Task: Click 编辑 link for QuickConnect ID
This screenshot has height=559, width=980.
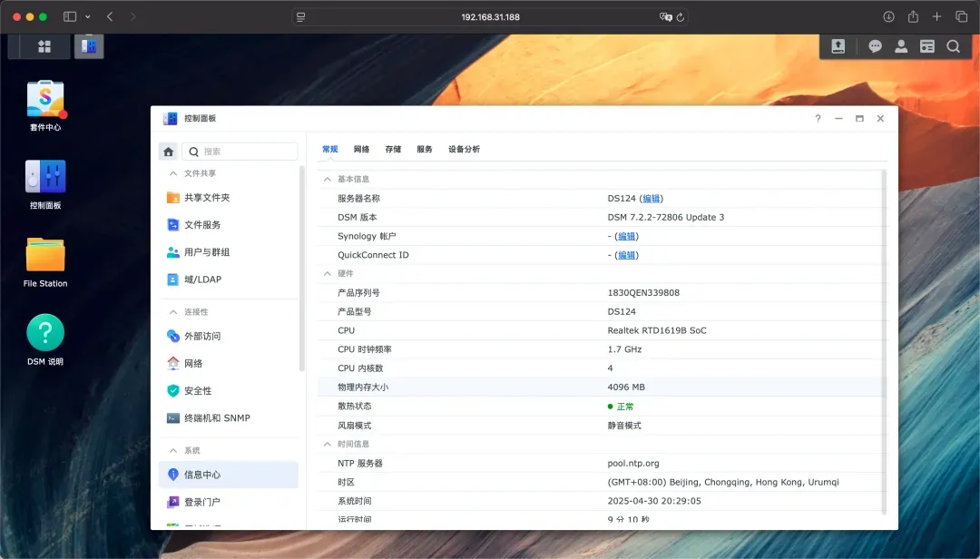Action: click(x=626, y=255)
